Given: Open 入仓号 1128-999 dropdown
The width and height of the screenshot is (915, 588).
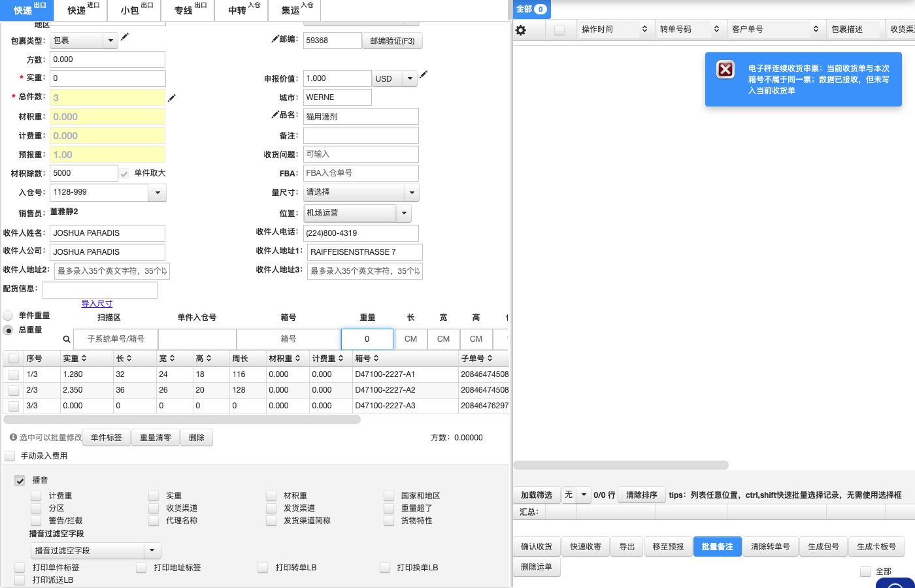Looking at the screenshot, I should pos(158,193).
